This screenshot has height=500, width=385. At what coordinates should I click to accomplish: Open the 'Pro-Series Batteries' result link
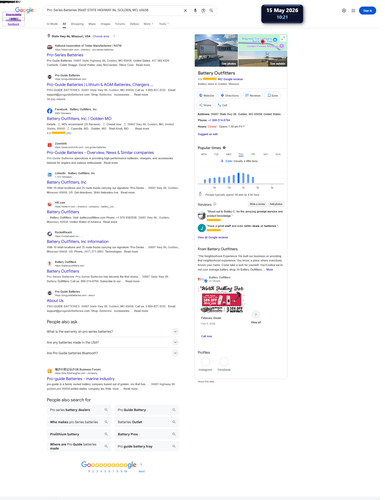pos(65,55)
